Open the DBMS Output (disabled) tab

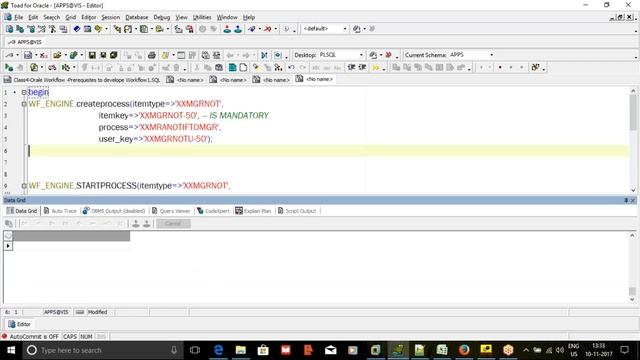pos(113,211)
